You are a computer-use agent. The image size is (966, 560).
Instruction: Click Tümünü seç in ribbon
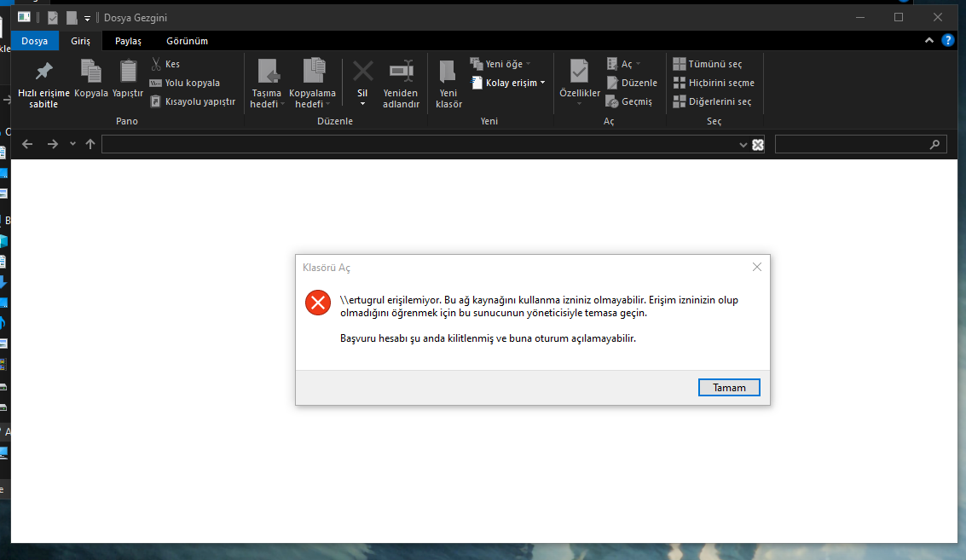(708, 64)
